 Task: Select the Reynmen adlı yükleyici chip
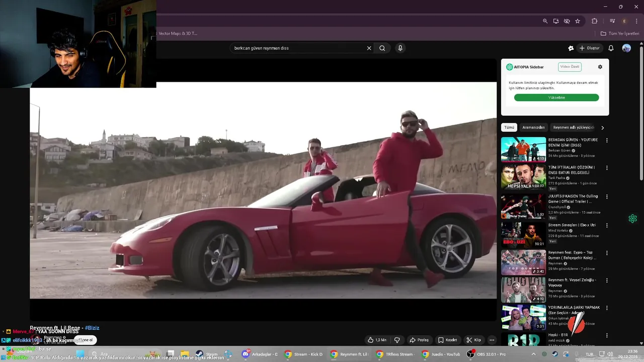[574, 128]
